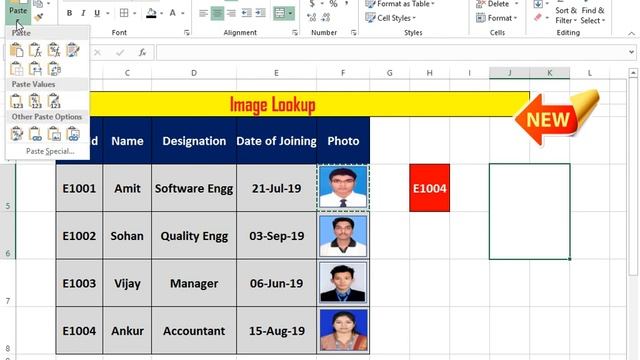Open Find & Select menu

click(593, 15)
